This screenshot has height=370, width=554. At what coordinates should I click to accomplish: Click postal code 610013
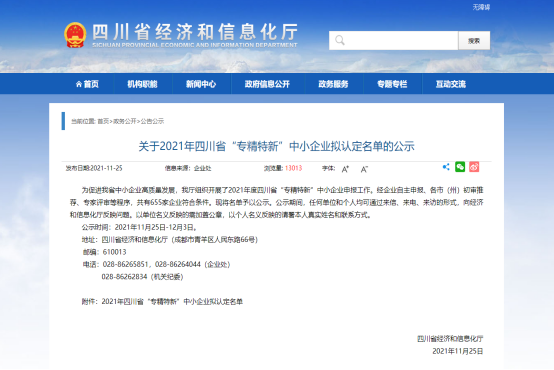click(x=114, y=252)
